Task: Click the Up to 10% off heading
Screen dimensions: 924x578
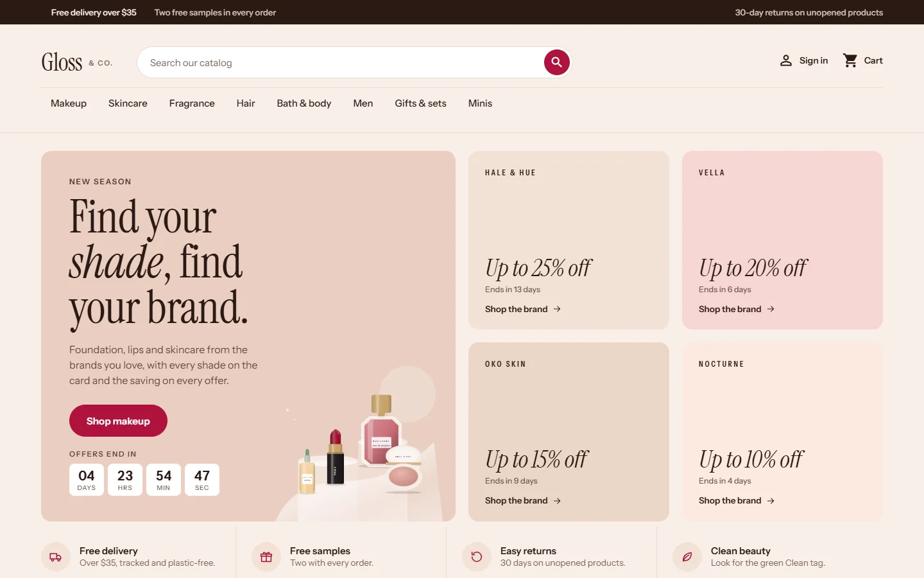Action: coord(751,459)
